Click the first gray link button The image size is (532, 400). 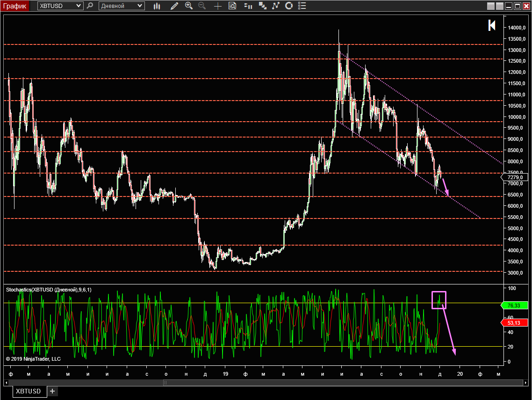click(490, 6)
